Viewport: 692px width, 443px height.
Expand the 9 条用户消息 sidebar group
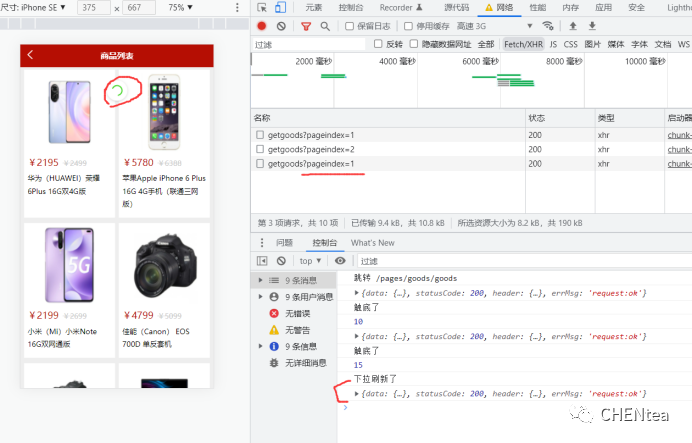260,297
